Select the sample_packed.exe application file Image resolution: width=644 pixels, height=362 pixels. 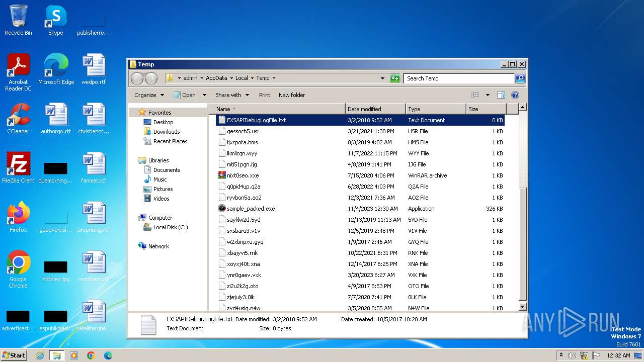[x=361, y=209]
